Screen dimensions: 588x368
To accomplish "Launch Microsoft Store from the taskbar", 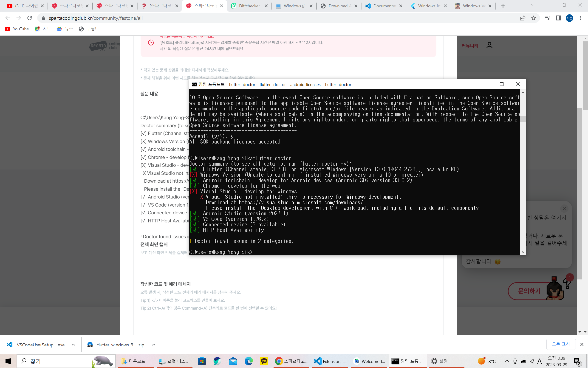I will point(202,361).
